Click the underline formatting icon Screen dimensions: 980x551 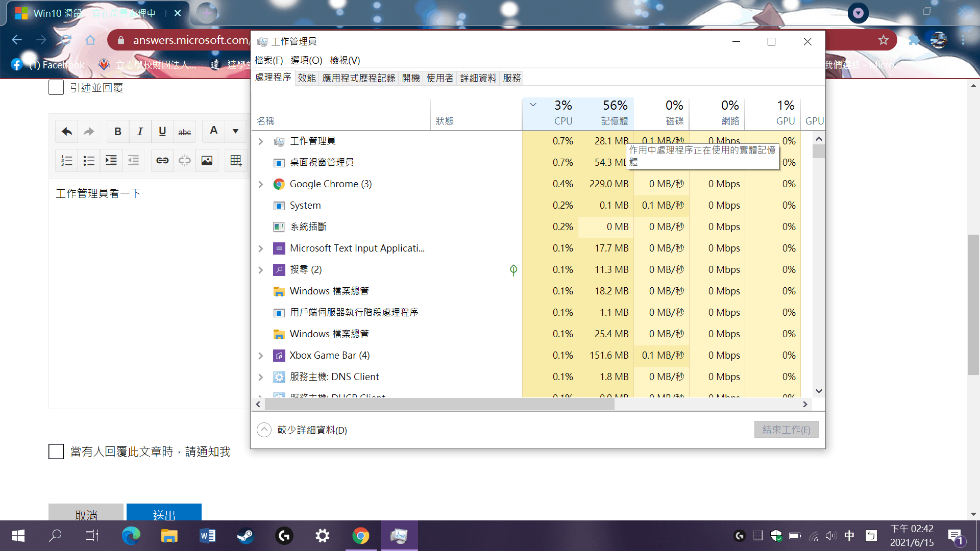click(x=162, y=132)
